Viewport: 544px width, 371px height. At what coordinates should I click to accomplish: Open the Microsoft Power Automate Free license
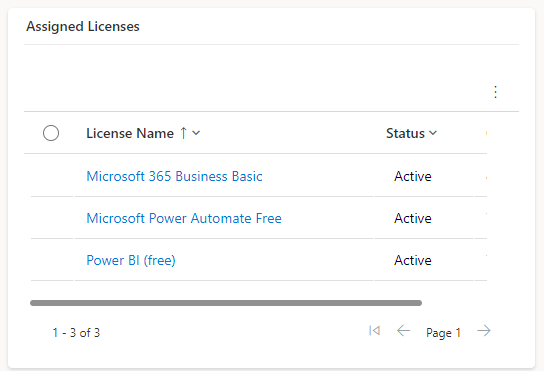pyautogui.click(x=184, y=218)
